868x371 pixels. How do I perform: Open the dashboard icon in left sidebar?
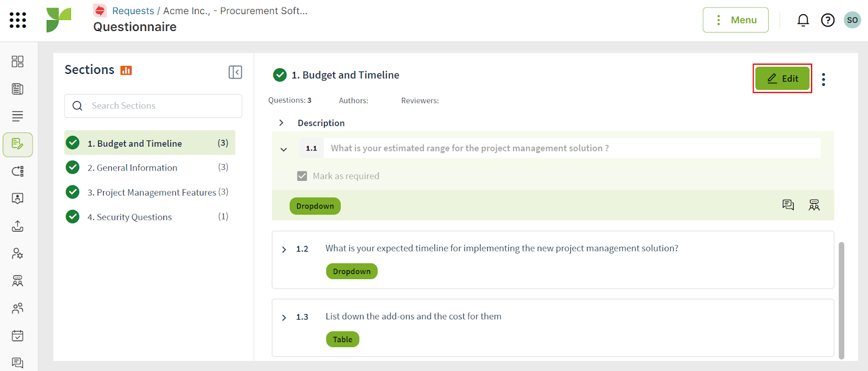pyautogui.click(x=18, y=61)
